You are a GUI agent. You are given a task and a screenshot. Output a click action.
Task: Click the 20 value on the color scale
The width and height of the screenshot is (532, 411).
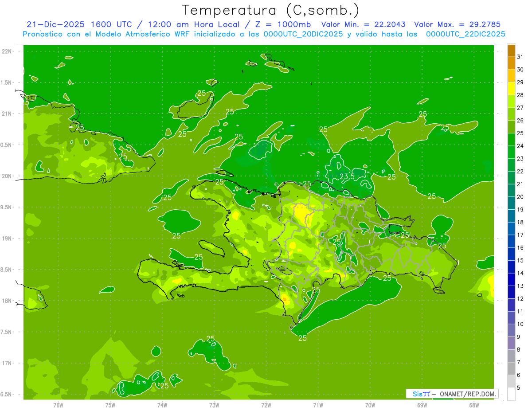click(520, 197)
